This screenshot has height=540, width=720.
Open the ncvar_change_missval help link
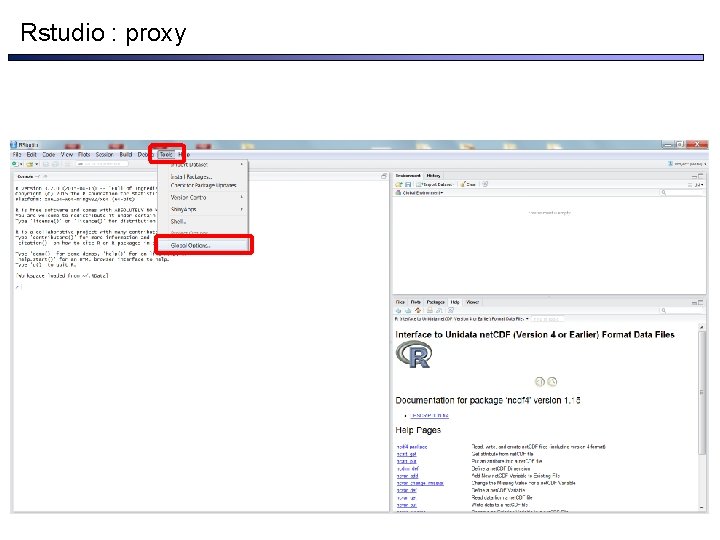420,484
